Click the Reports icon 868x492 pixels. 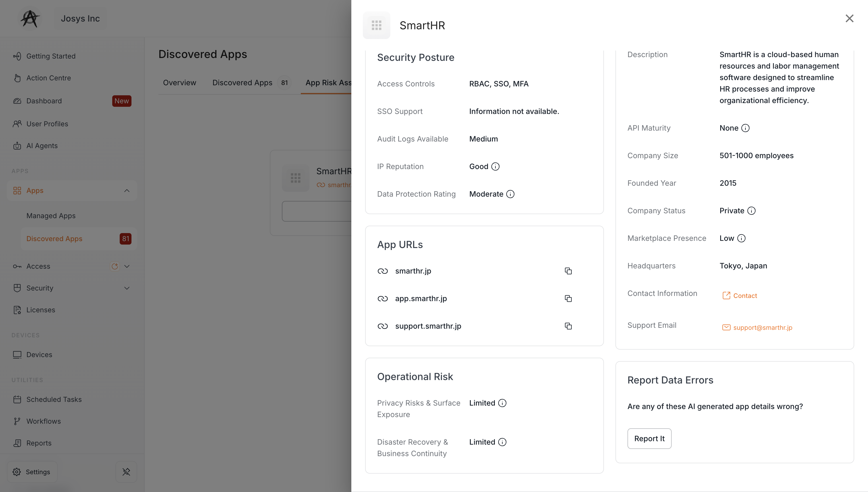pos(17,443)
